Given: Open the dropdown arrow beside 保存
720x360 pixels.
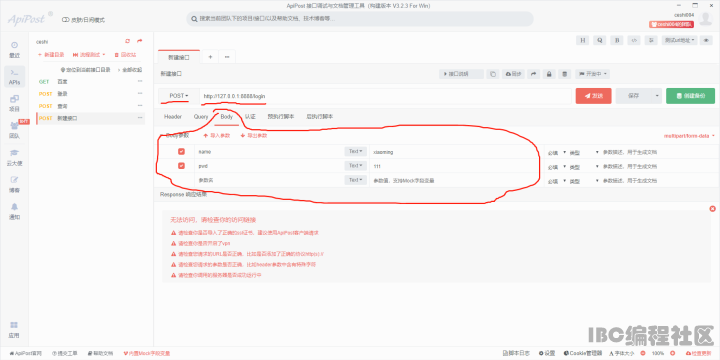Looking at the screenshot, I should point(657,96).
